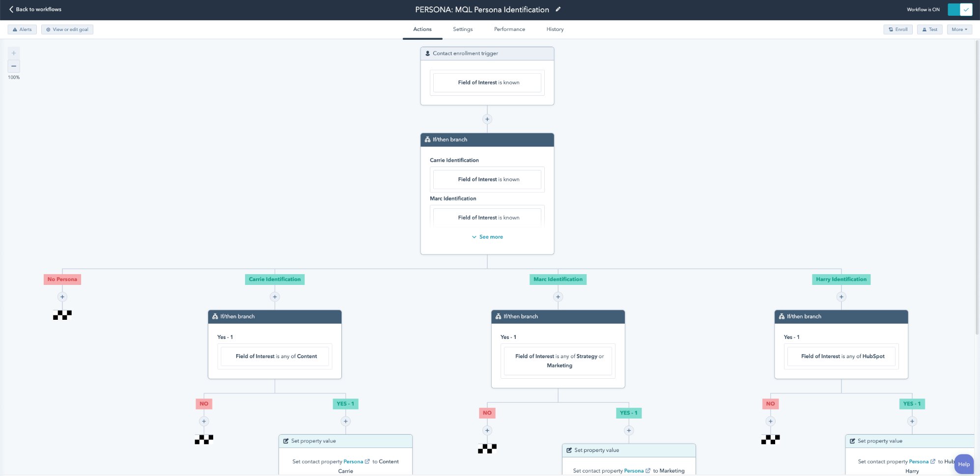The height and width of the screenshot is (476, 980).
Task: Click View or edit goal
Action: click(x=67, y=29)
